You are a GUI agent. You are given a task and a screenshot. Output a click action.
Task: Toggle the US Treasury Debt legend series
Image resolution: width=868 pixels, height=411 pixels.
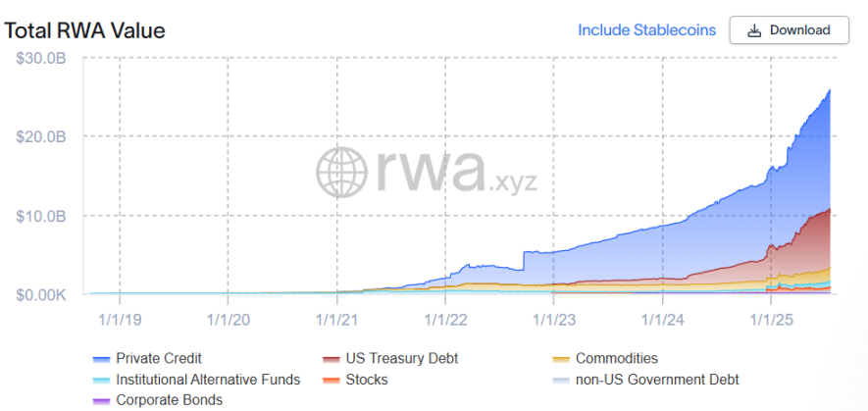[401, 358]
